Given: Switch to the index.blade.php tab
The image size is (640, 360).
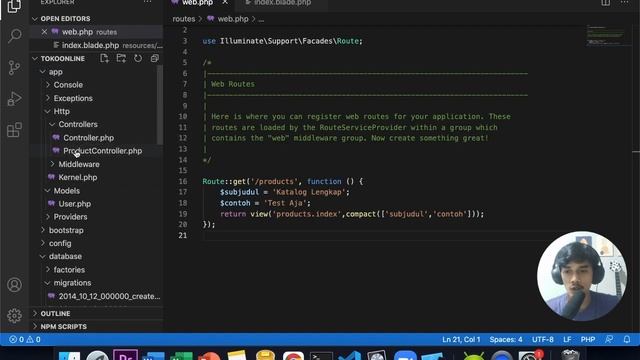Looking at the screenshot, I should click(x=282, y=2).
